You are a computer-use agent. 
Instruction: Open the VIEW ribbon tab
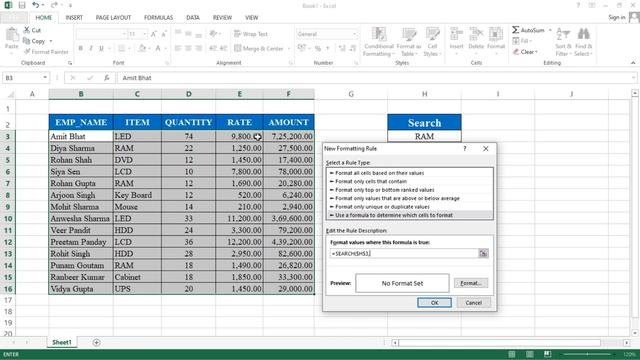click(251, 18)
